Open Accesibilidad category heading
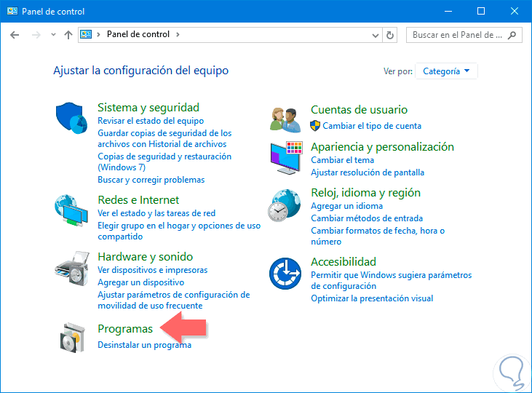This screenshot has height=393, width=532. coord(344,262)
